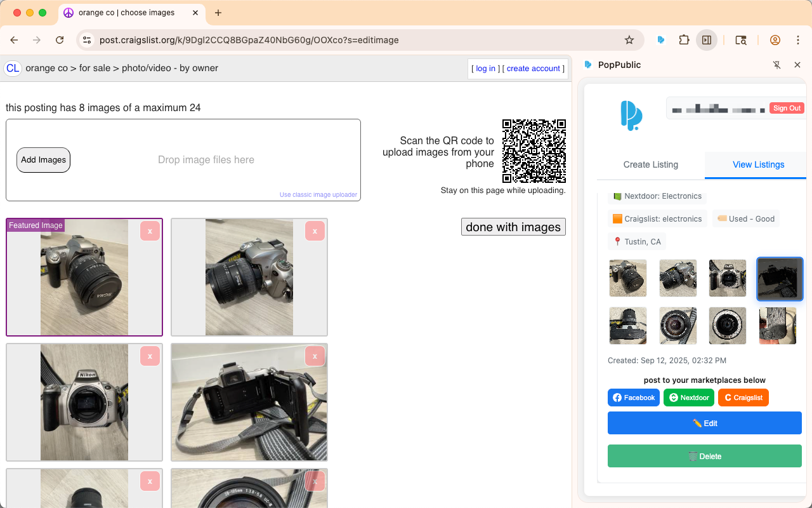The width and height of the screenshot is (812, 508).
Task: Select first PopPublic listing photo thumbnail
Action: click(628, 278)
